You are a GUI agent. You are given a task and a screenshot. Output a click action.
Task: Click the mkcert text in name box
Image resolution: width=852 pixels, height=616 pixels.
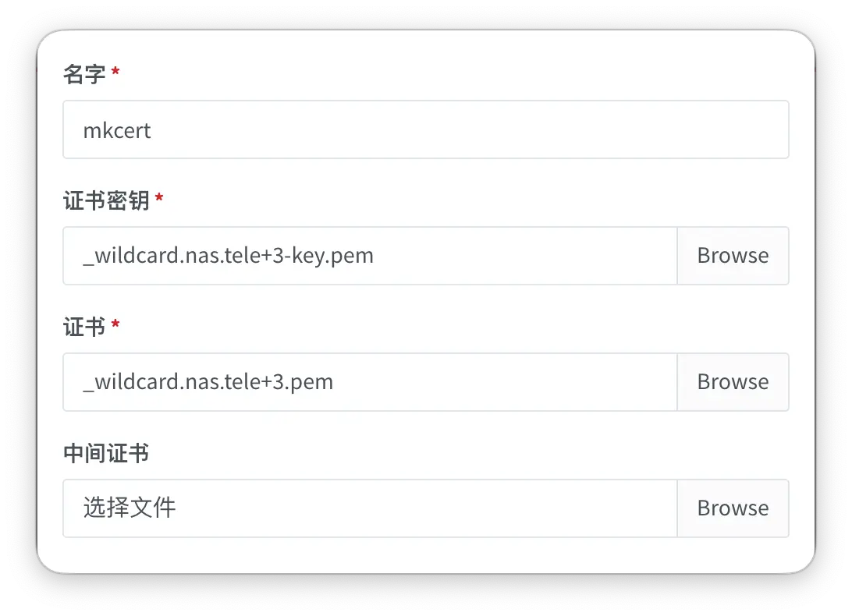coord(117,130)
